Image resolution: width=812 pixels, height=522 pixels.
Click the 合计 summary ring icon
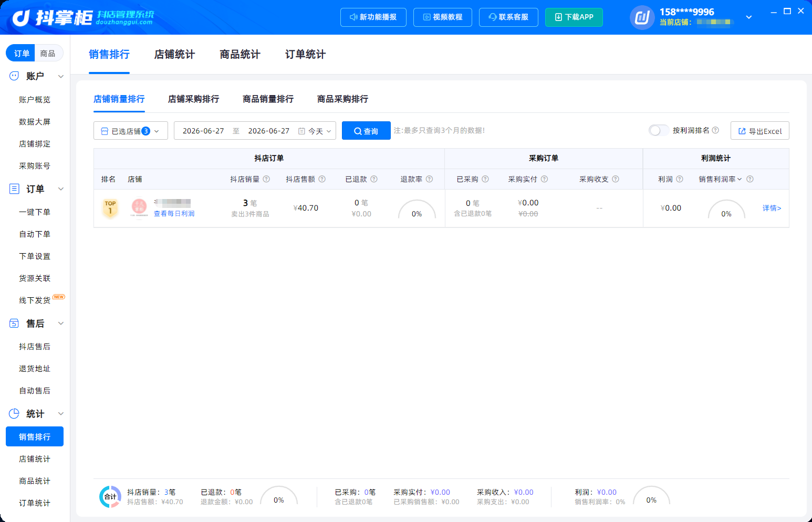point(110,497)
